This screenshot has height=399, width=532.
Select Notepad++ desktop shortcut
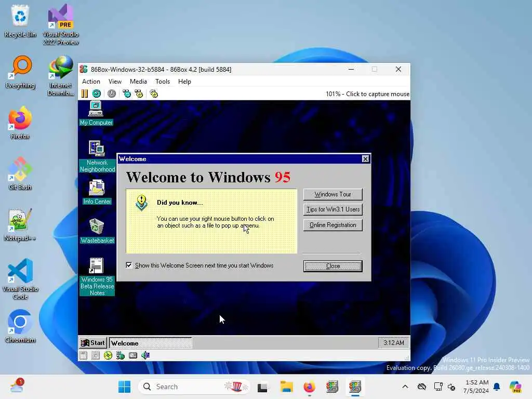click(x=20, y=224)
